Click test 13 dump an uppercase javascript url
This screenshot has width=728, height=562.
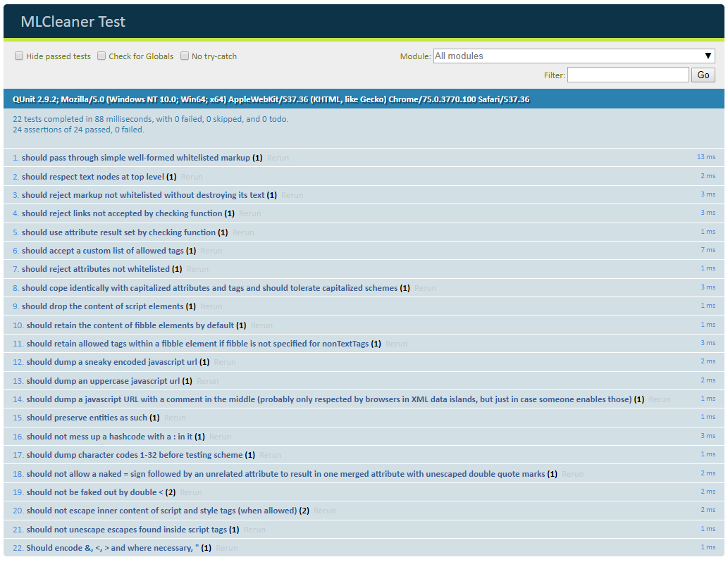pos(103,381)
